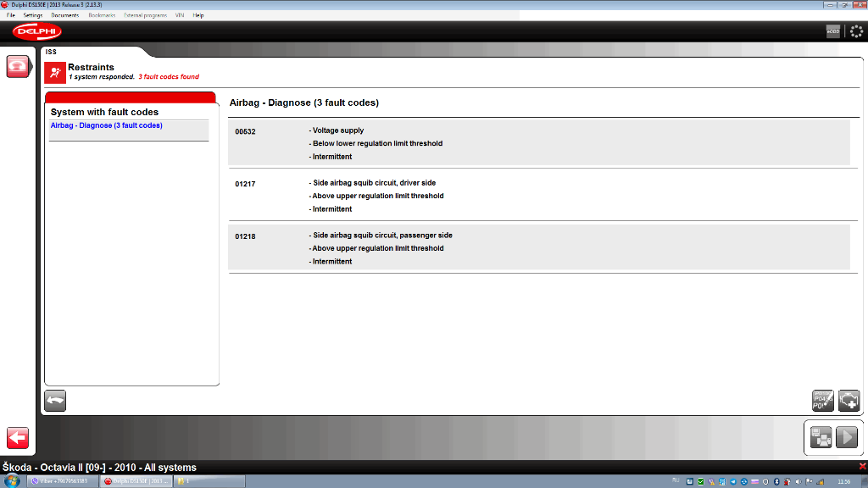The height and width of the screenshot is (488, 868).
Task: Click the Škoda Octavia II vehicle info text
Action: click(100, 468)
